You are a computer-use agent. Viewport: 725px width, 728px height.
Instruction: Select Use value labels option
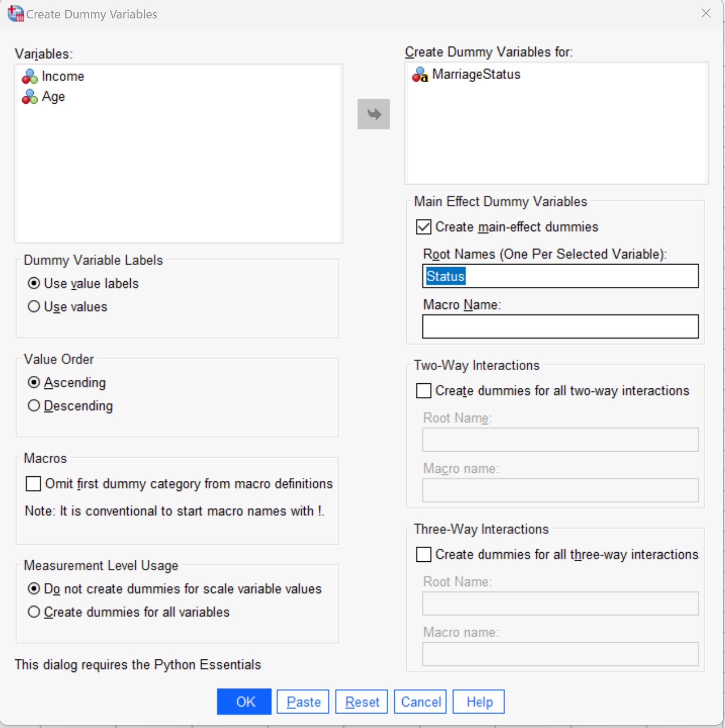pyautogui.click(x=34, y=283)
